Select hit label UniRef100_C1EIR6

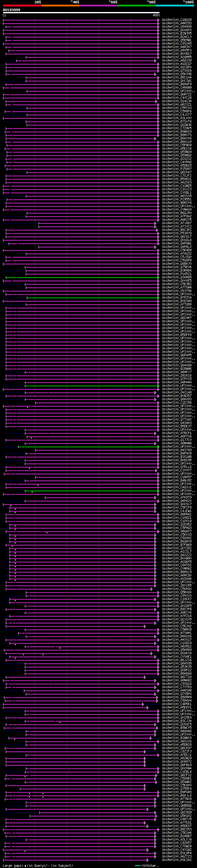click(177, 403)
